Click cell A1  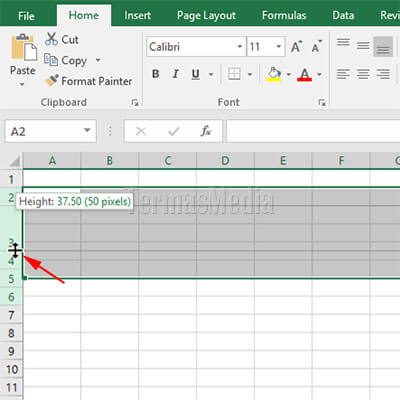click(52, 178)
